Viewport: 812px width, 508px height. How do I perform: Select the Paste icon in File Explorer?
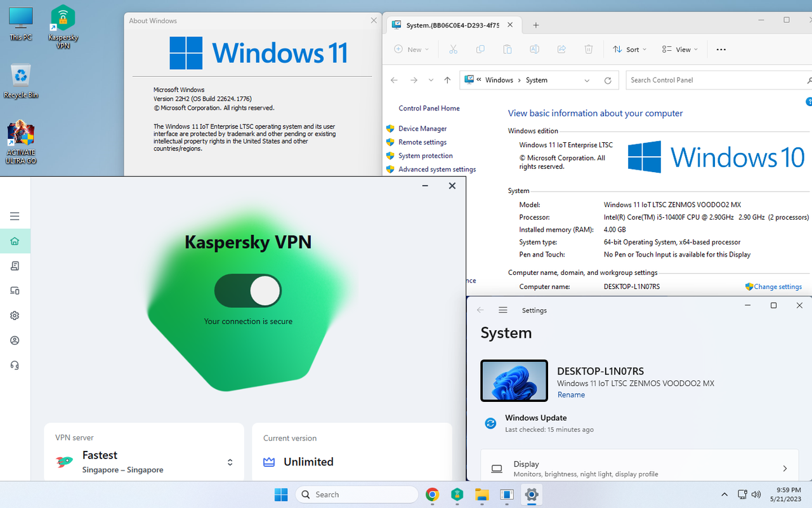[x=507, y=49]
